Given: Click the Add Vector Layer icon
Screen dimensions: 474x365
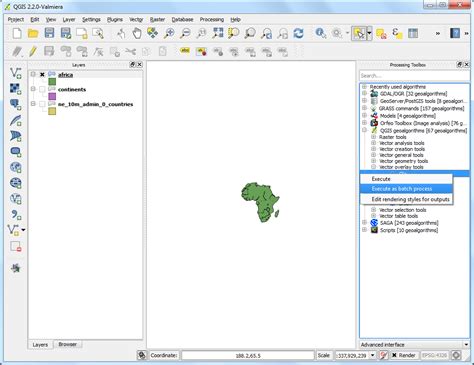Looking at the screenshot, I should point(16,73).
